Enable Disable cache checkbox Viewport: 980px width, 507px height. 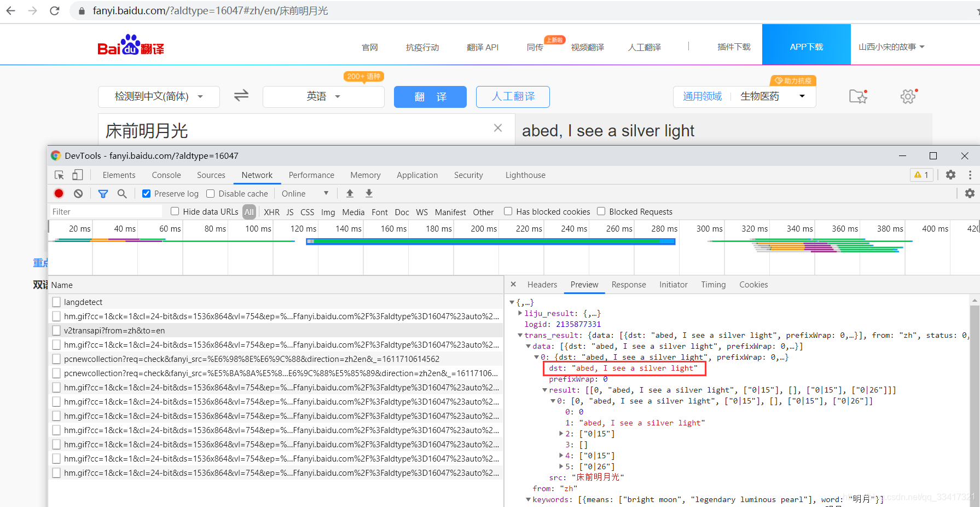[x=210, y=193]
